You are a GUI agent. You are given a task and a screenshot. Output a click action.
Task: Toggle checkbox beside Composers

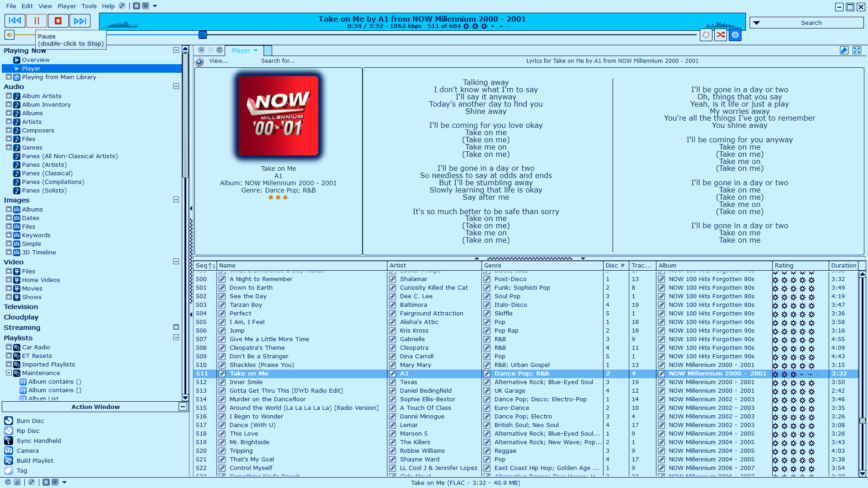tap(9, 130)
